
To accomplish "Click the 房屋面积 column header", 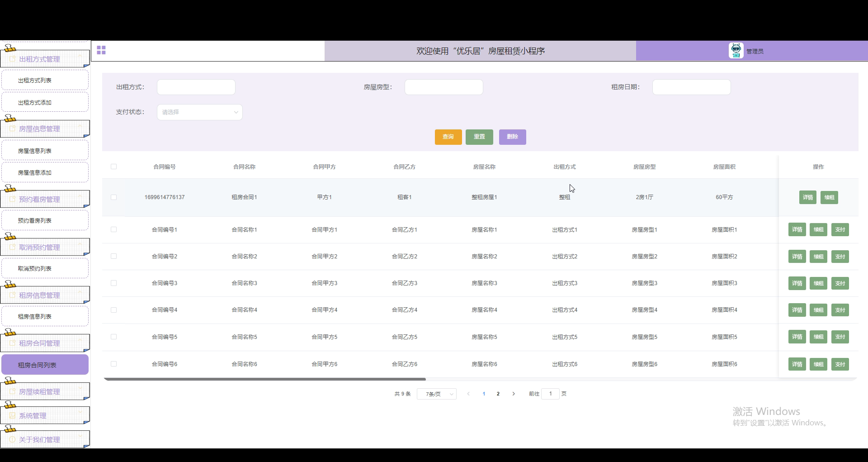I will [x=724, y=167].
